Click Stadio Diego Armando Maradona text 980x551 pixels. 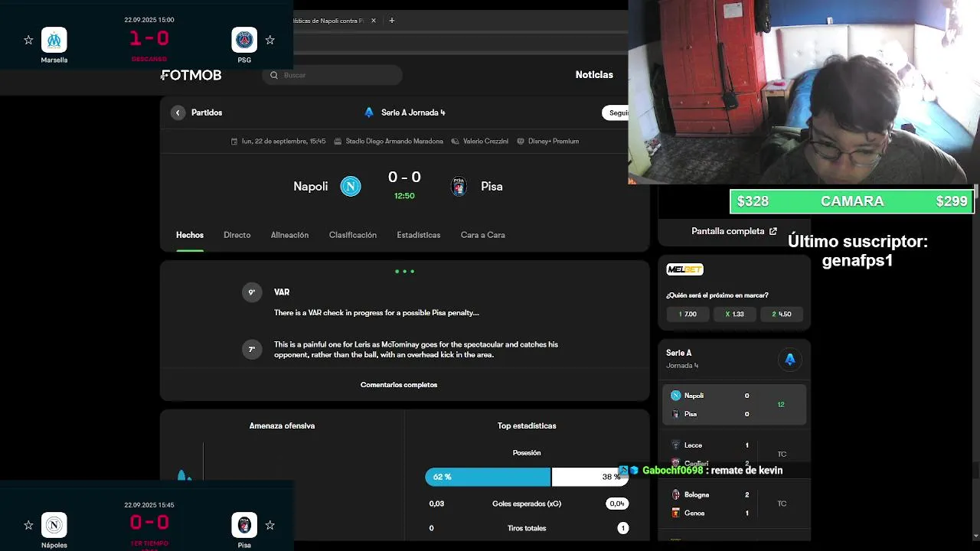[394, 142]
